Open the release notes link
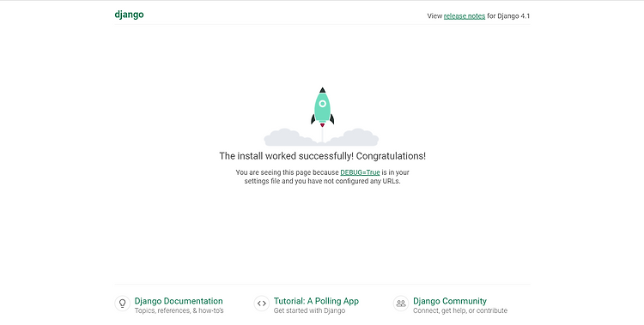The width and height of the screenshot is (644, 325). click(x=464, y=16)
